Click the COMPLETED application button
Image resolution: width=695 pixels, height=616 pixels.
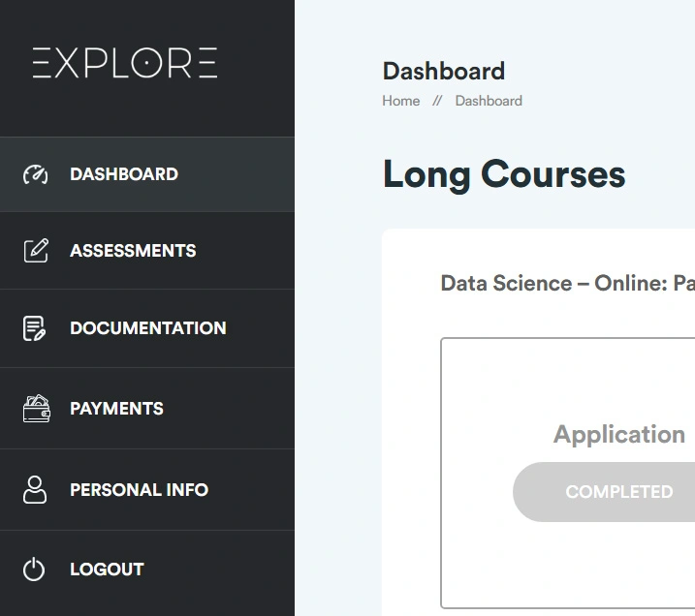(x=604, y=492)
